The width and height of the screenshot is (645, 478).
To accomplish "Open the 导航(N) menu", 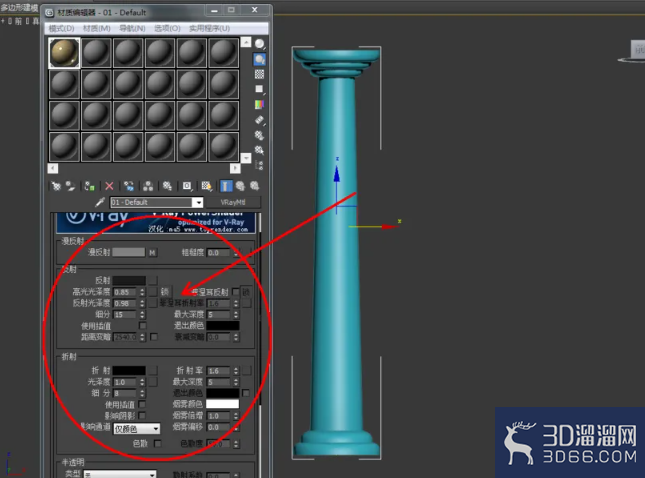I will pyautogui.click(x=132, y=28).
